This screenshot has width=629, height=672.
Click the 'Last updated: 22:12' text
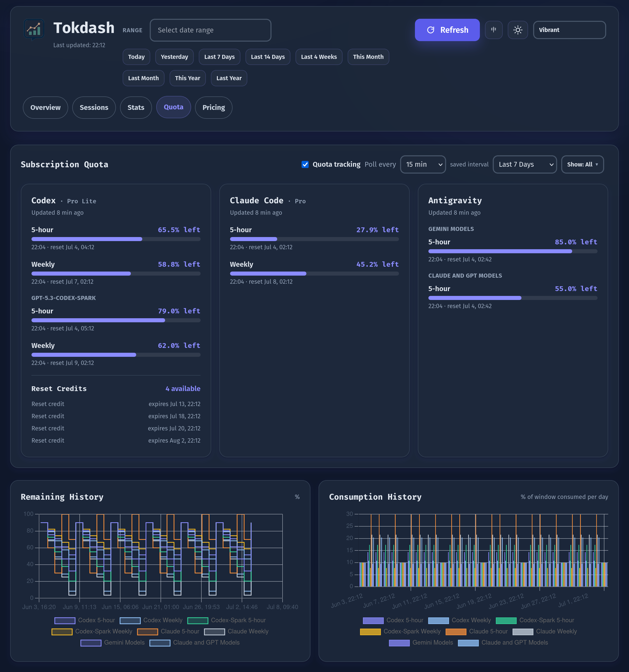79,45
